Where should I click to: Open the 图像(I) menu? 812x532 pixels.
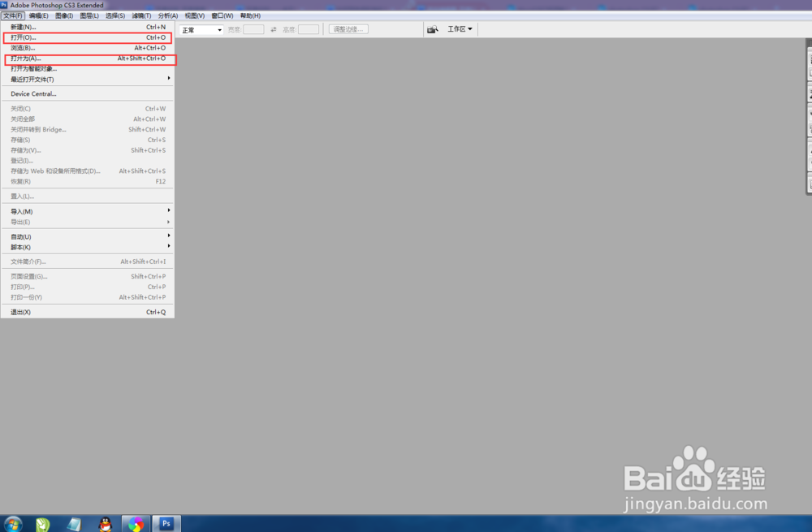64,15
